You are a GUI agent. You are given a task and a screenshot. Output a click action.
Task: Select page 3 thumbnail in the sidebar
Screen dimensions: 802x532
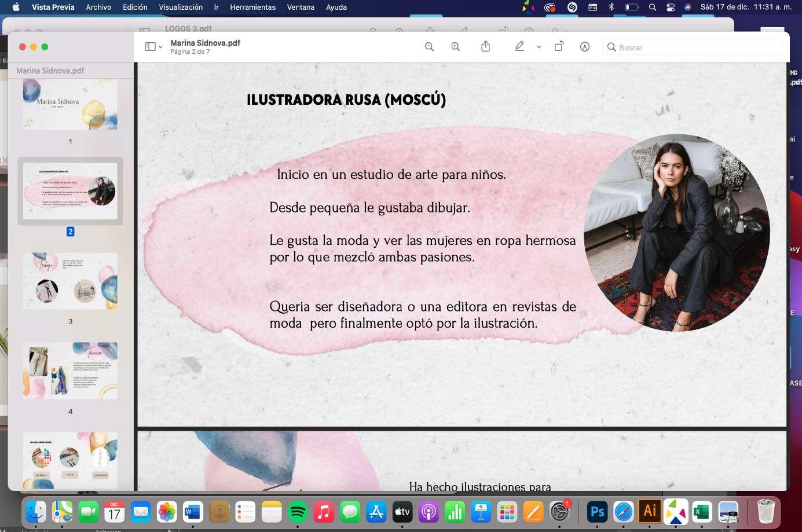click(x=70, y=281)
